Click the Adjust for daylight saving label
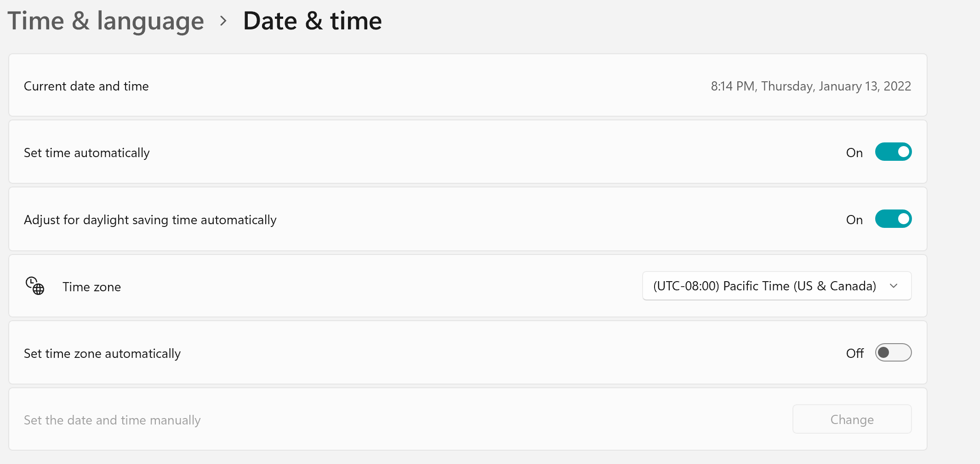 [150, 220]
